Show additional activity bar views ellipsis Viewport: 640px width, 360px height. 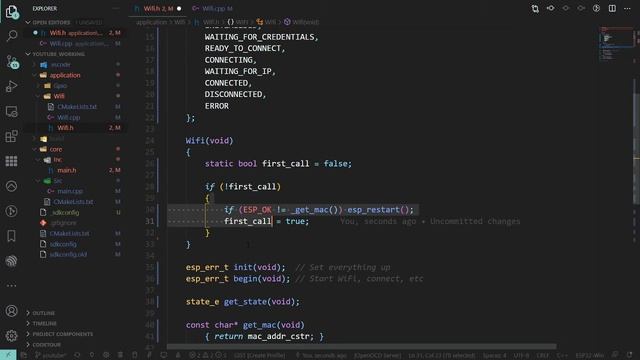coord(11,285)
